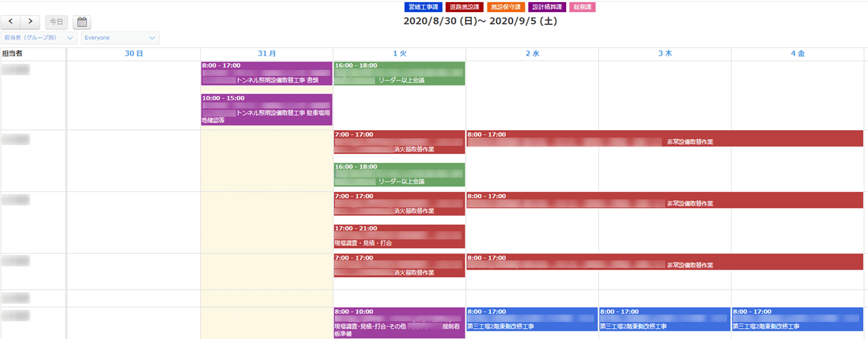
Task: Click the 2 水 day column header
Action: click(x=532, y=53)
